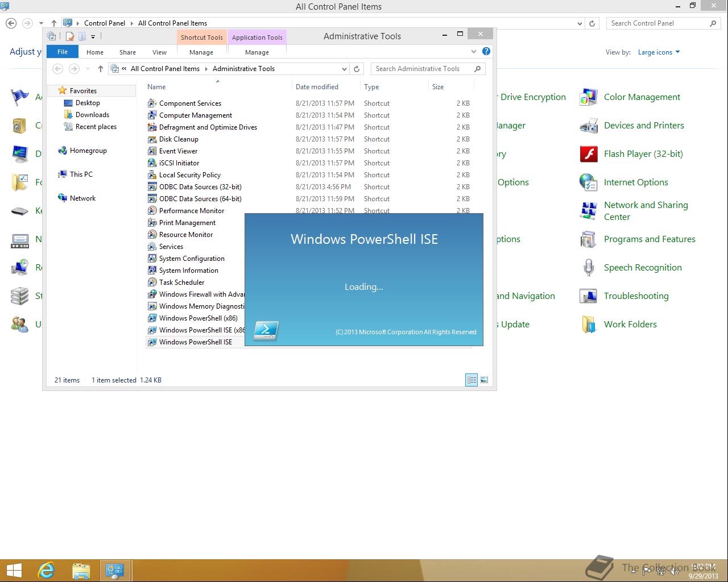Sort by Name column header
The image size is (728, 582).
tap(156, 87)
